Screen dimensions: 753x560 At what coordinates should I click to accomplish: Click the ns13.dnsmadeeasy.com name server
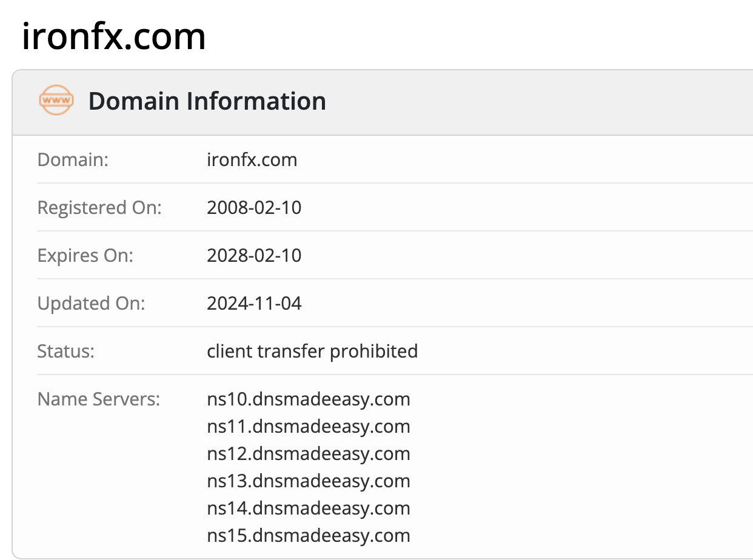[309, 481]
